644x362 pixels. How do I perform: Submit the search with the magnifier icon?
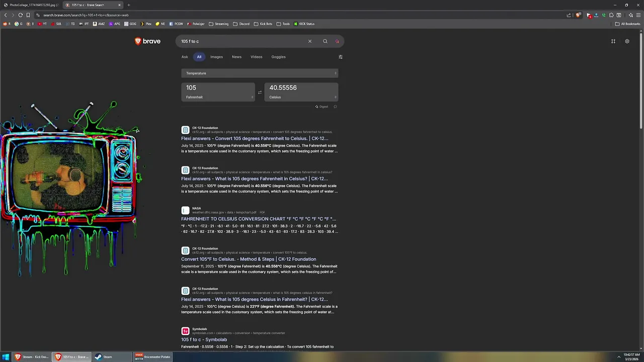tap(325, 41)
